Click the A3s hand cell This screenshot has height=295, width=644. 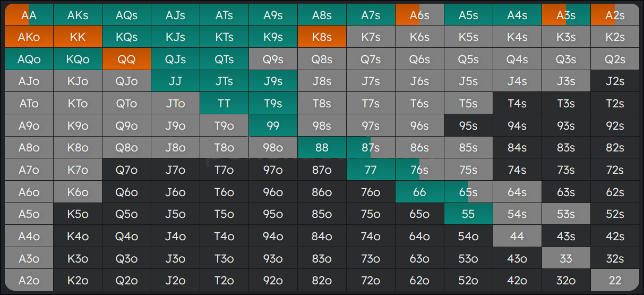pyautogui.click(x=566, y=15)
